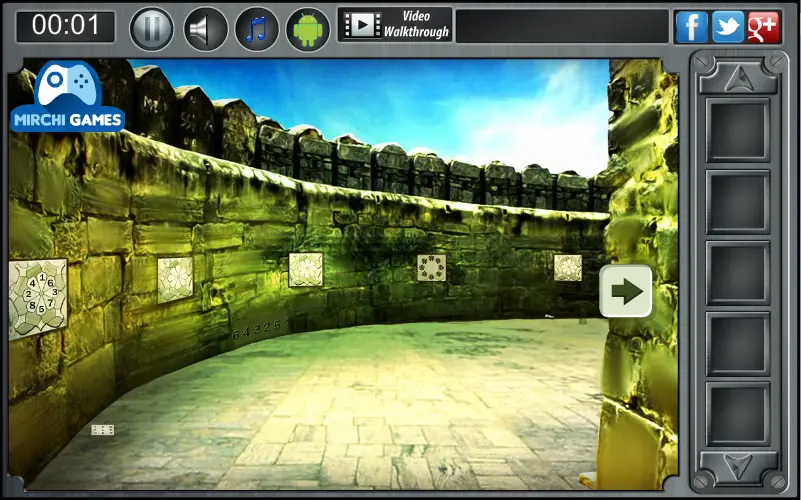The height and width of the screenshot is (500, 801).
Task: Click the 643251 number clue on wall
Action: [261, 328]
